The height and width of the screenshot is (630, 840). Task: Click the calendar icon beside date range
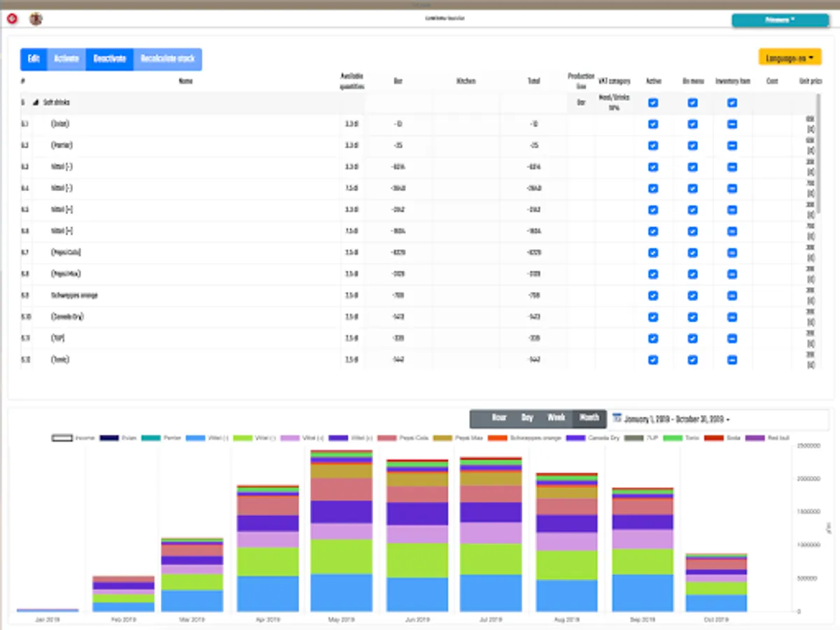tap(617, 418)
